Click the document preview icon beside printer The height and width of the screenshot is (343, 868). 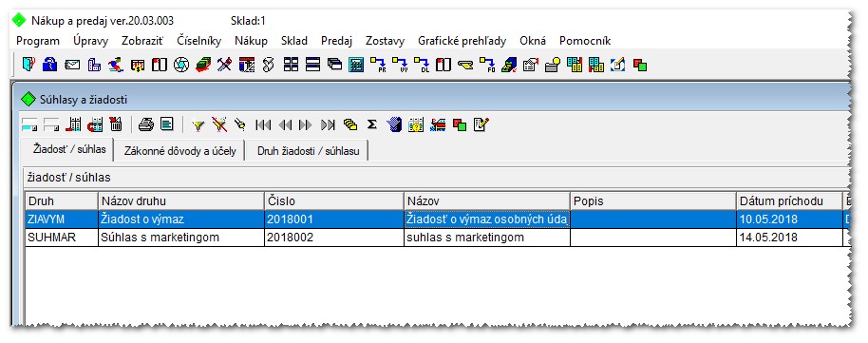point(167,124)
